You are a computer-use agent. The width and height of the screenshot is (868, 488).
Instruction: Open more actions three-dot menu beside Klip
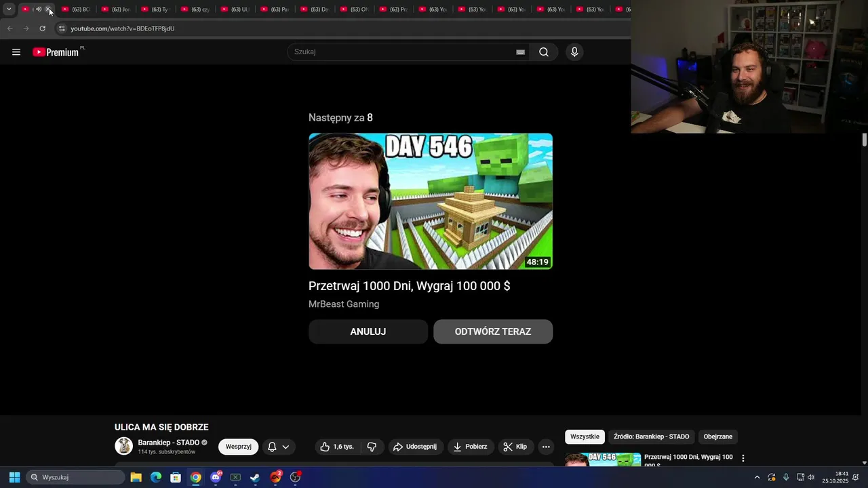click(x=546, y=447)
